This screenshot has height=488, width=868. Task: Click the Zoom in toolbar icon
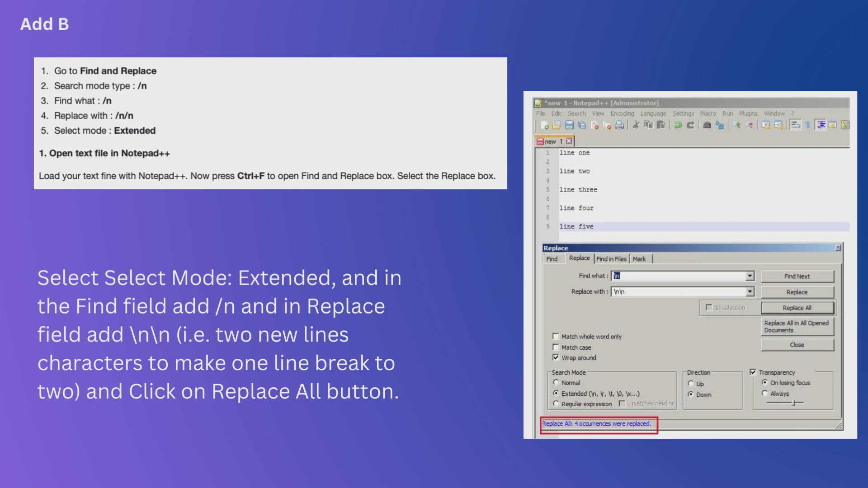[736, 125]
